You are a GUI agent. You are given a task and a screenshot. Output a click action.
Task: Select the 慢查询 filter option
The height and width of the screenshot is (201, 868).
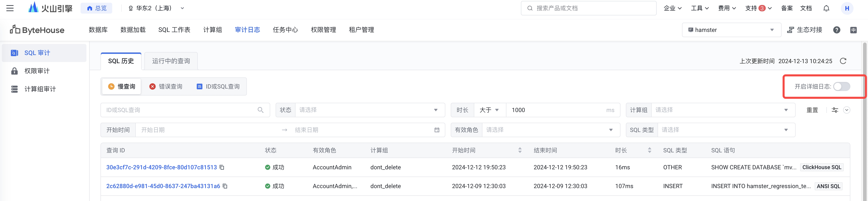click(x=122, y=87)
